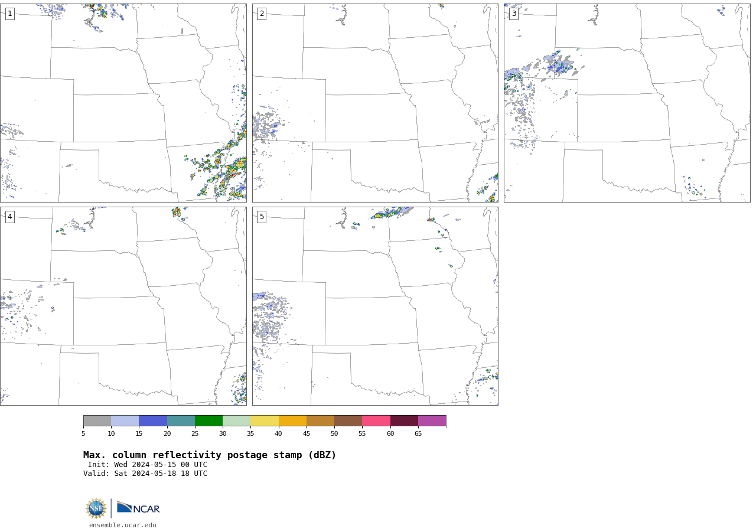This screenshot has width=756, height=532.
Task: Click the dark green 25-30 dBZ swatch
Action: pos(209,420)
